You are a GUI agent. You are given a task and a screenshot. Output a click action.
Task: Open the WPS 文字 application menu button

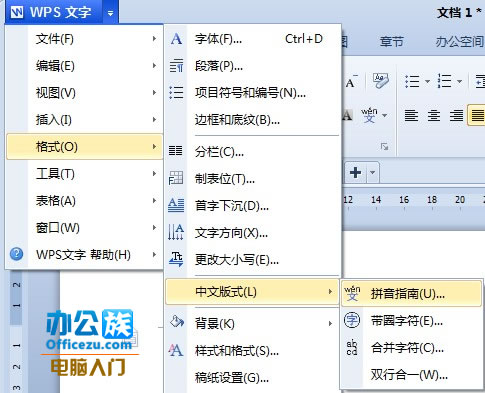[53, 12]
